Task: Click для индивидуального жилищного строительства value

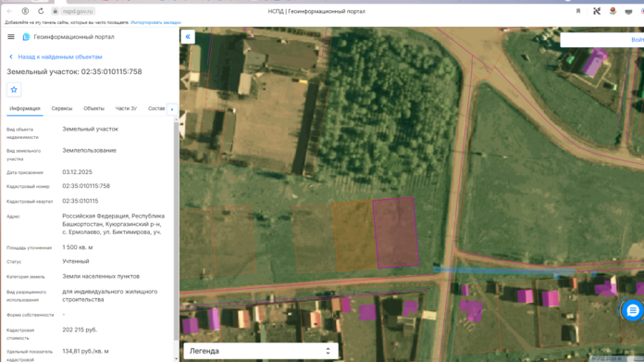Action: click(x=110, y=295)
